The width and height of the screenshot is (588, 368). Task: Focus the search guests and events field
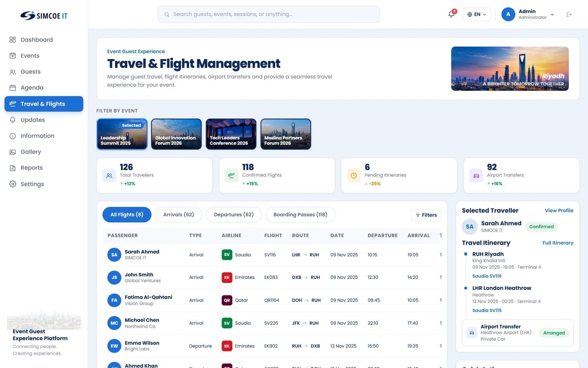[269, 14]
